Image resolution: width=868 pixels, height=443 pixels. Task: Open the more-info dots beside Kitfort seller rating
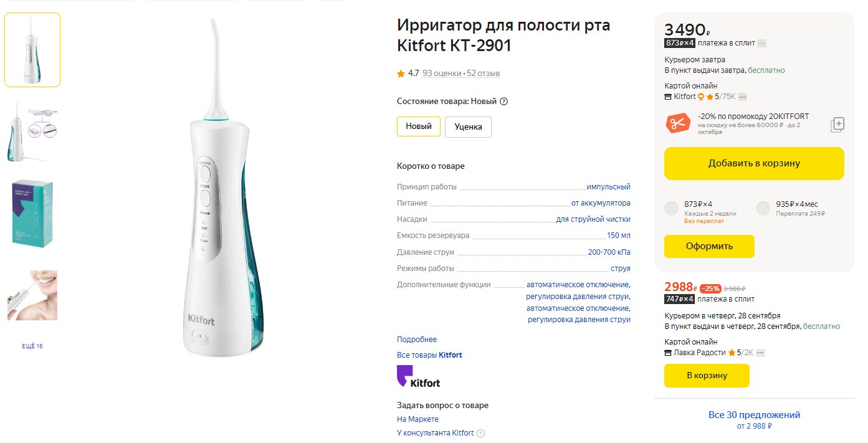pos(743,97)
